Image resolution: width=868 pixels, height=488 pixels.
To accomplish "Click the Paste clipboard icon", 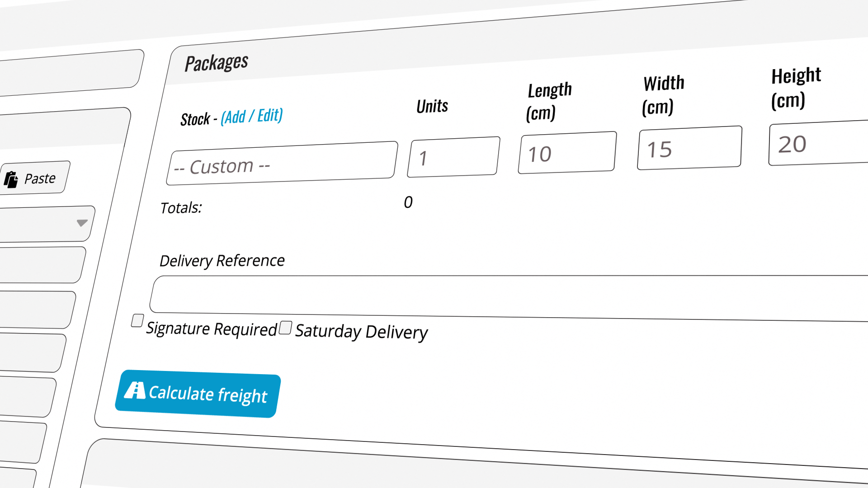I will tap(11, 179).
